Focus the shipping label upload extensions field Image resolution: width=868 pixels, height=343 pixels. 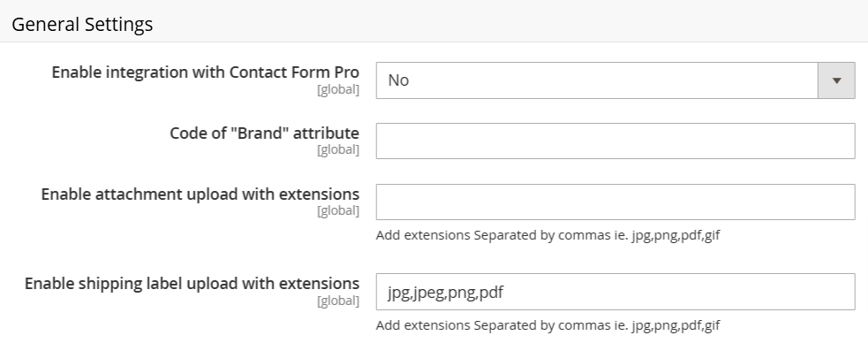coord(615,292)
